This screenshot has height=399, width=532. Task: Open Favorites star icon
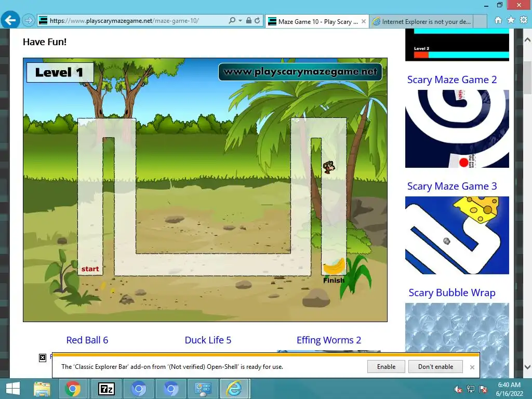pos(511,20)
